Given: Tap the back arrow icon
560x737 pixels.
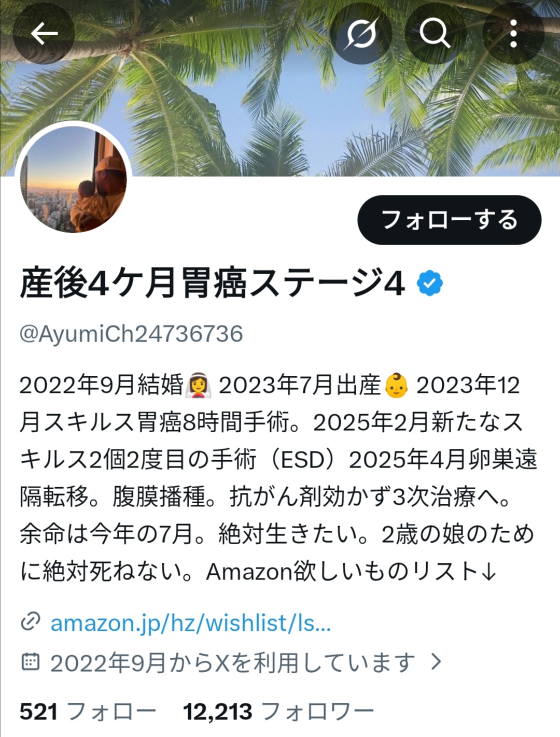Looking at the screenshot, I should click(x=44, y=34).
